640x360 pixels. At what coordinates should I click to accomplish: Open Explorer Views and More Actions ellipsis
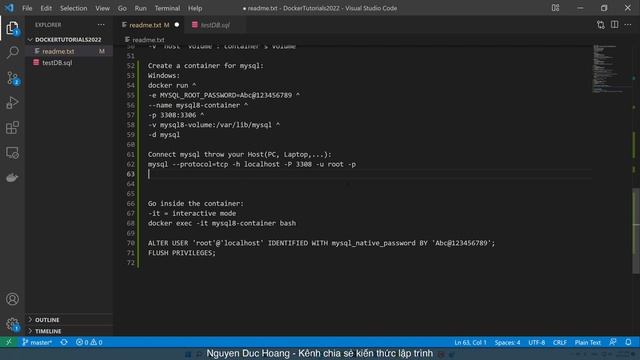[x=101, y=25]
